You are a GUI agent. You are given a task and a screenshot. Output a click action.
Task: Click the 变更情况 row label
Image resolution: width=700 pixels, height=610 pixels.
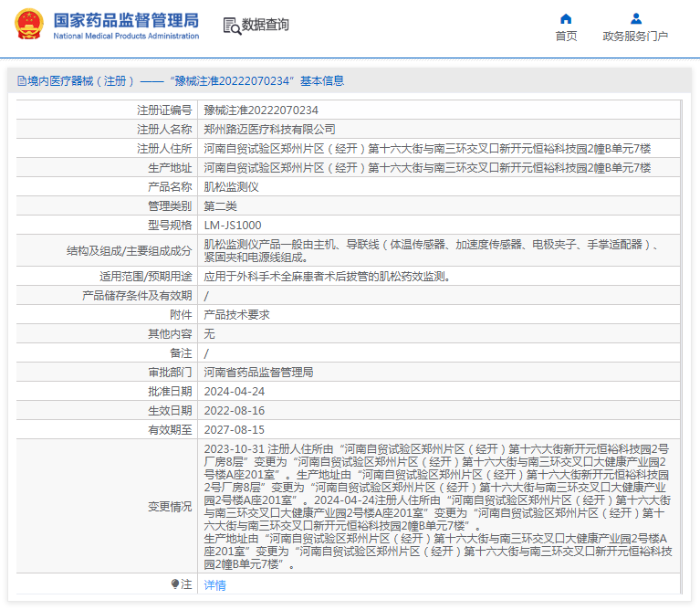coord(170,507)
